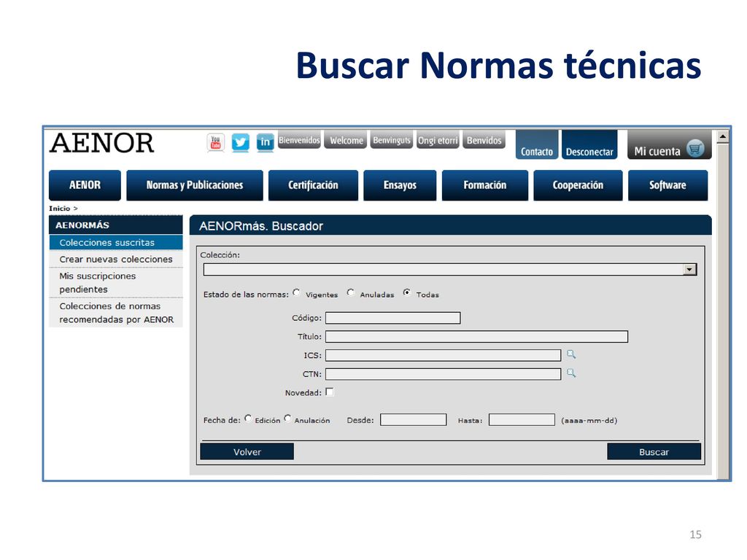Click the AENORMÁS sidebar header
The height and width of the screenshot is (560, 747).
(x=116, y=225)
